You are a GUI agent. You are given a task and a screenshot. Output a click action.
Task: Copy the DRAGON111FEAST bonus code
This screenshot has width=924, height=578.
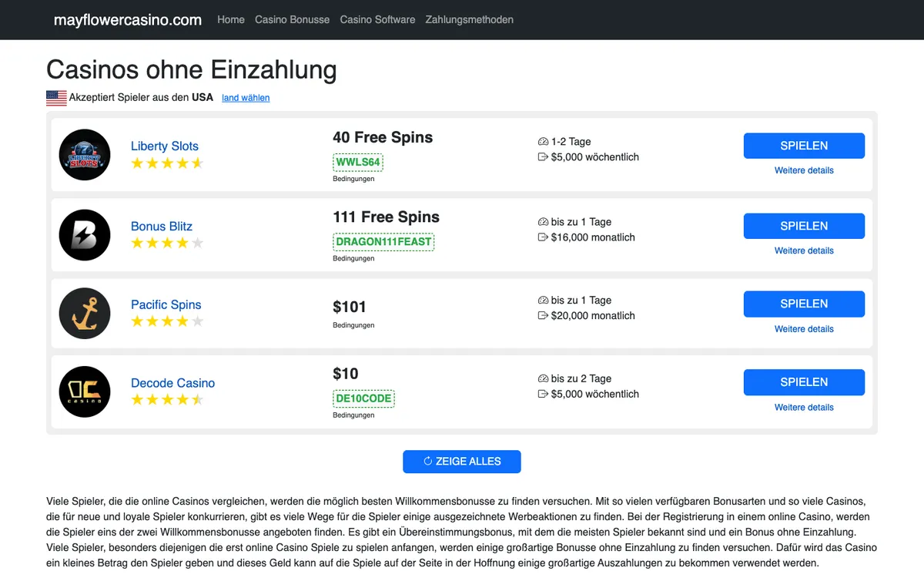click(383, 242)
